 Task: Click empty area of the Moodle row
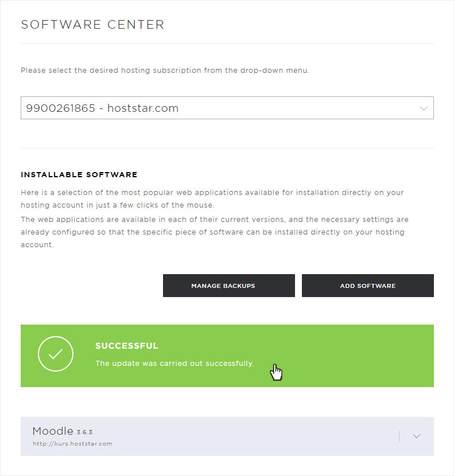pos(243,436)
